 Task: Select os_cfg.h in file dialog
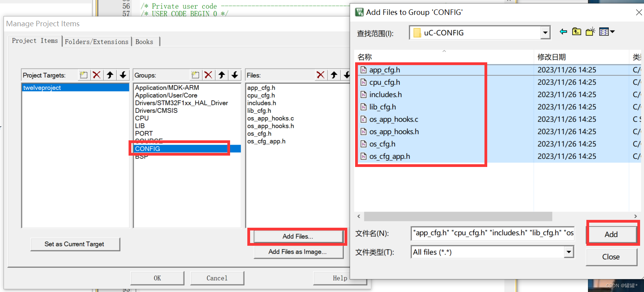[382, 144]
